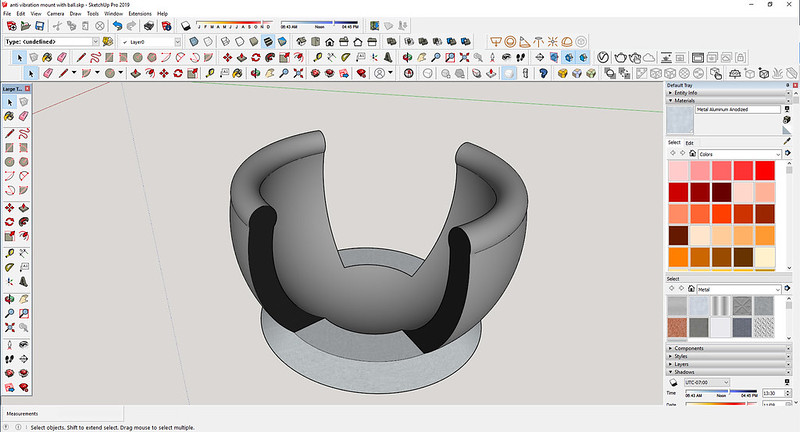
Task: Click the house icon beside the Metal list
Action: 691,289
